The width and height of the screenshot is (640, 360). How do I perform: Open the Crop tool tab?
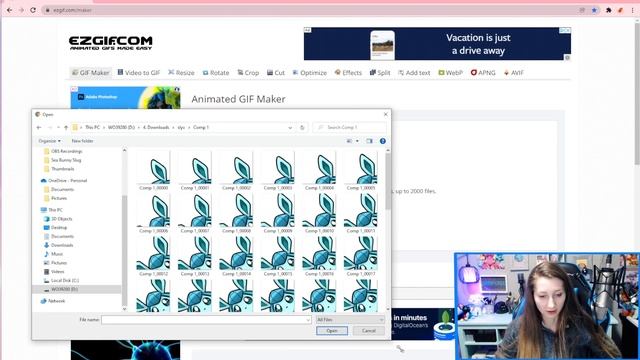coord(248,73)
